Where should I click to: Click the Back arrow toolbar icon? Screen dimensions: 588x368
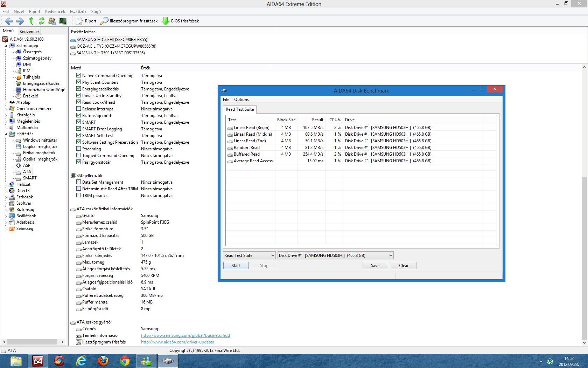pos(9,21)
